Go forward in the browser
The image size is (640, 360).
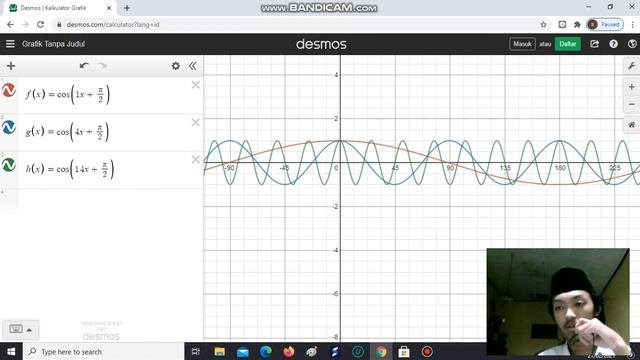click(x=25, y=24)
